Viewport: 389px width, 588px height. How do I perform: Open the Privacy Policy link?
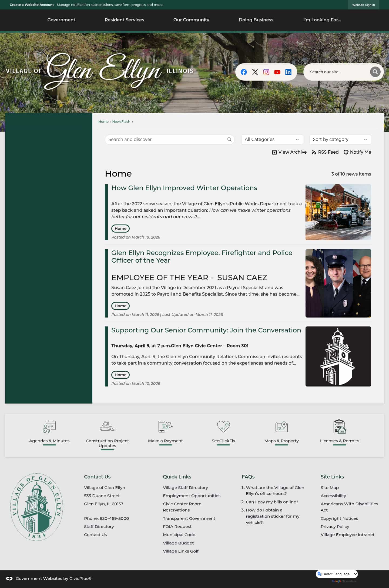(335, 527)
